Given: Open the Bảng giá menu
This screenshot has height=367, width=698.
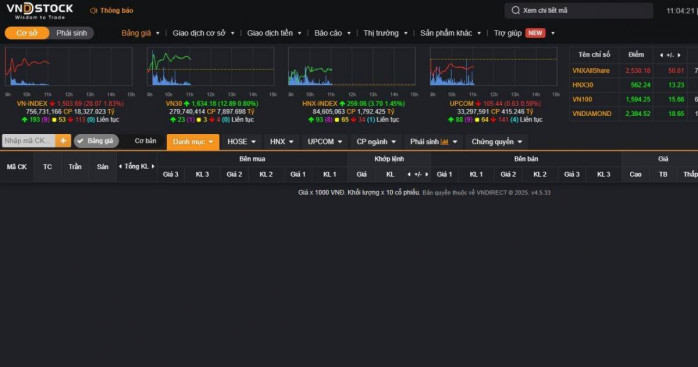Looking at the screenshot, I should [x=140, y=33].
